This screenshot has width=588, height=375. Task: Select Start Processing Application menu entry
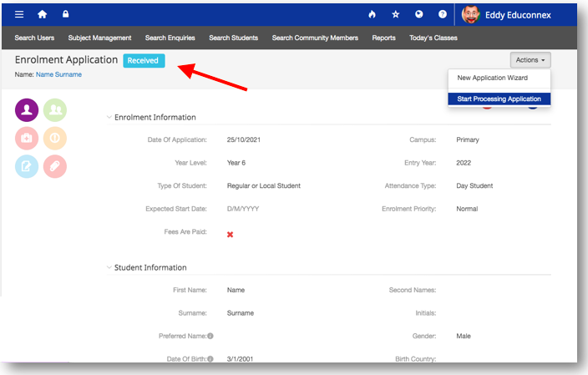coord(499,99)
